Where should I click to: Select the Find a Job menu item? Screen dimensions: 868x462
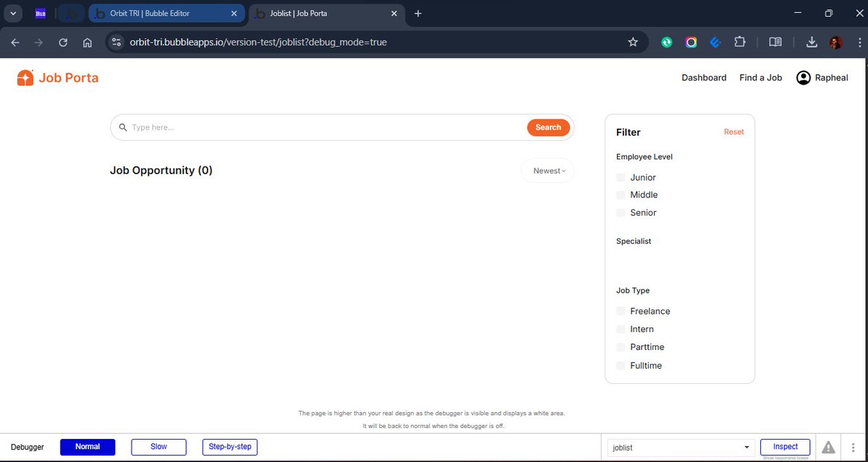760,77
